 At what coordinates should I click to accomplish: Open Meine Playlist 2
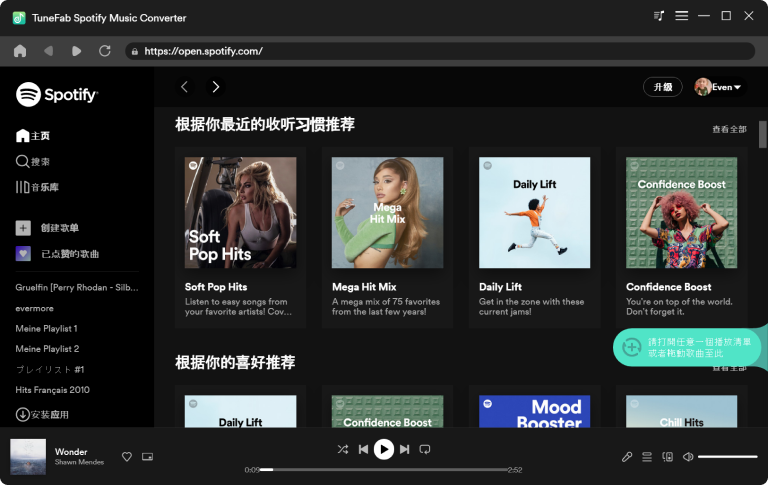(47, 349)
